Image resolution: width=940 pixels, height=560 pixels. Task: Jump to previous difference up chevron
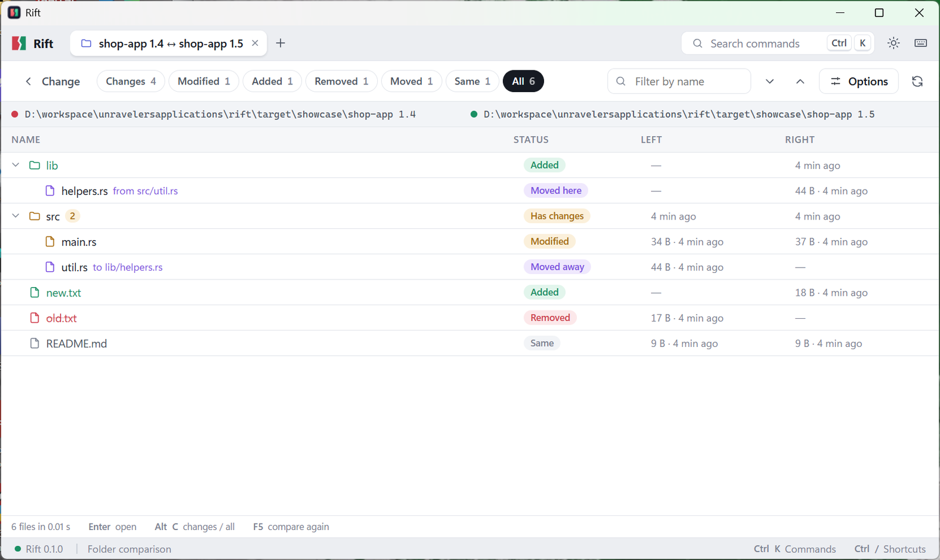pos(800,81)
